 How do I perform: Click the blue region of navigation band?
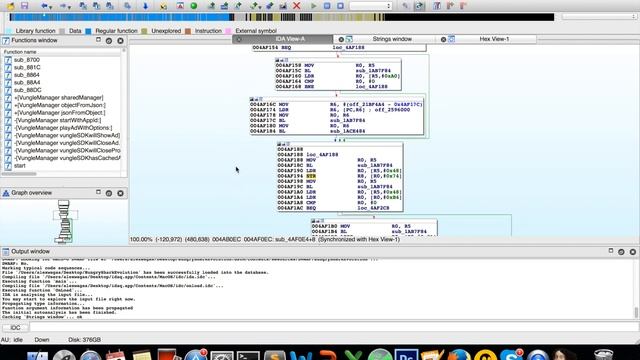tap(120, 17)
